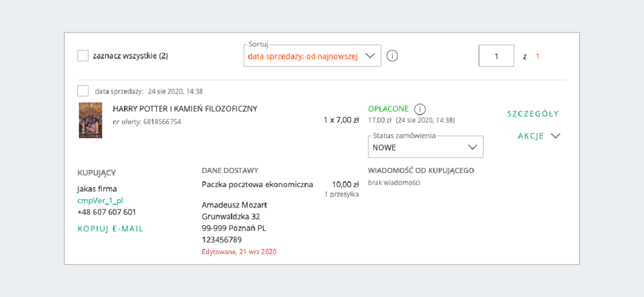644x297 pixels.
Task: Click the buyer phone number +48 607 607 601
Action: (x=107, y=212)
